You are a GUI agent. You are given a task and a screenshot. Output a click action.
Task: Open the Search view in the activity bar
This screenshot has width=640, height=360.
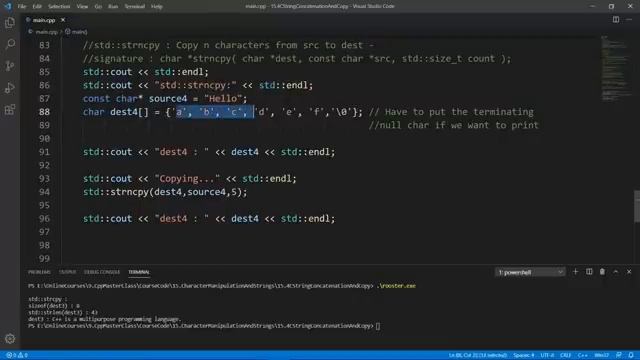tap(10, 44)
